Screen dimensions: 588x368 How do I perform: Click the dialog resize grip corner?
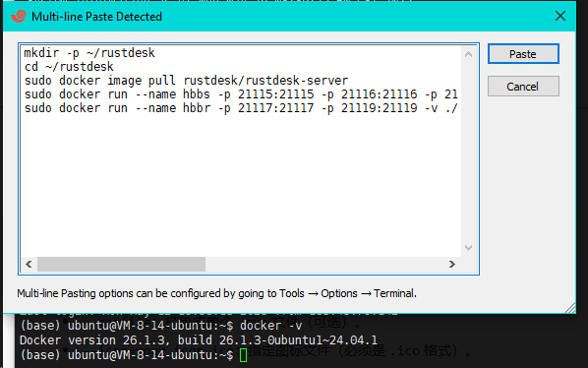pos(570,308)
